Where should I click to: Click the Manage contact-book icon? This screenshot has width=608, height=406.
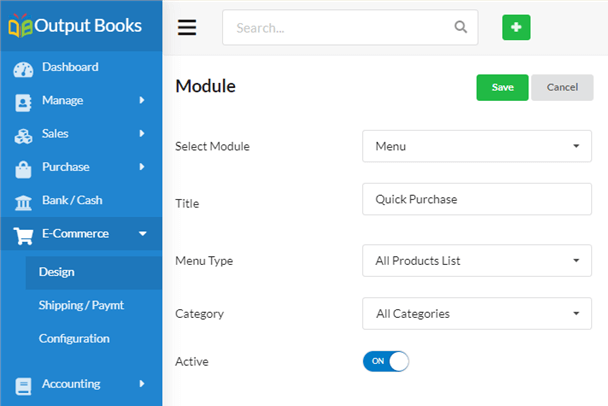(23, 103)
